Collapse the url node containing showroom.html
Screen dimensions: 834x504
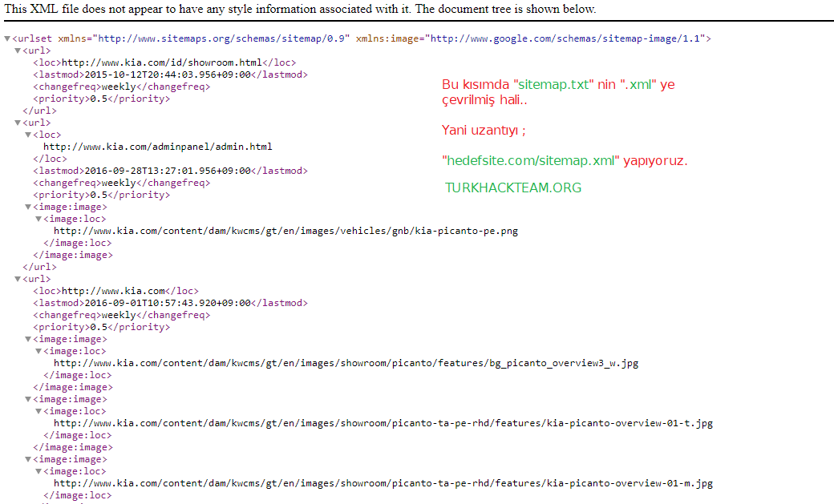click(x=18, y=50)
